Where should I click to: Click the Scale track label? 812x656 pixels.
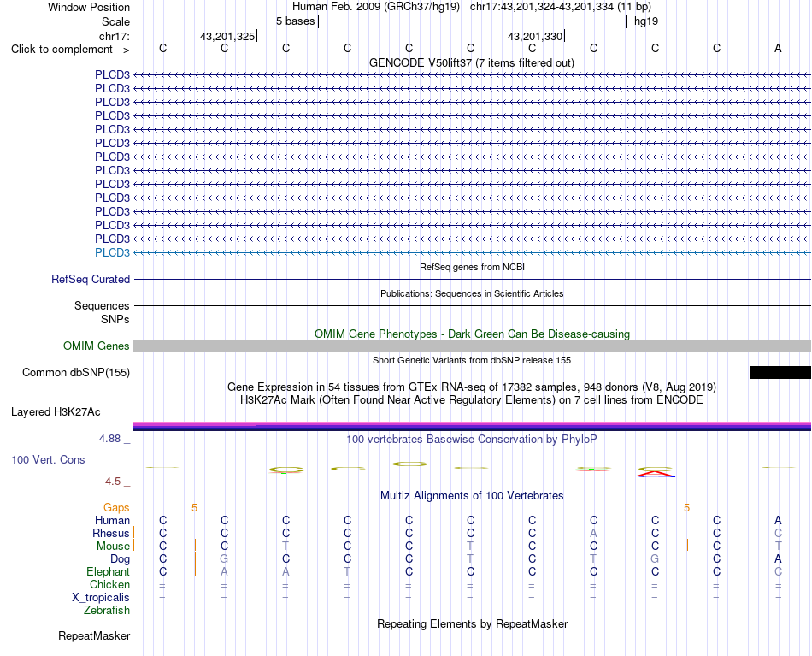[115, 21]
